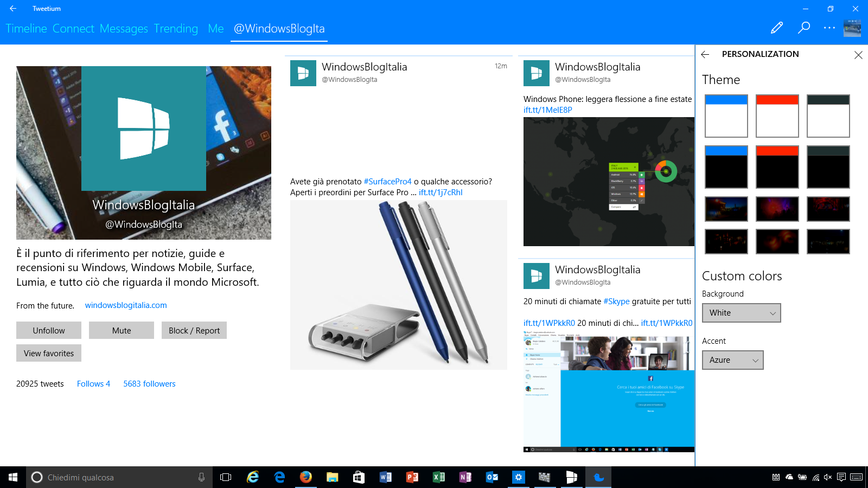Open OneNote from taskbar
868x488 pixels.
click(465, 477)
